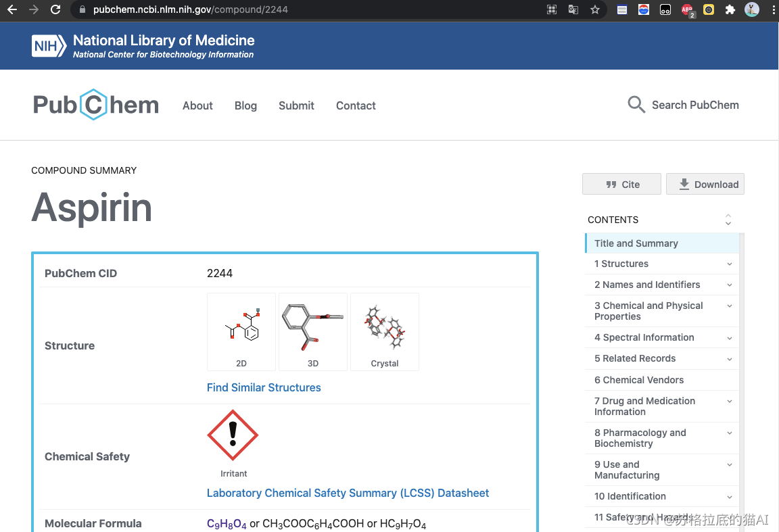
Task: Jump to 2 Names and Identifiers section
Action: pos(647,285)
